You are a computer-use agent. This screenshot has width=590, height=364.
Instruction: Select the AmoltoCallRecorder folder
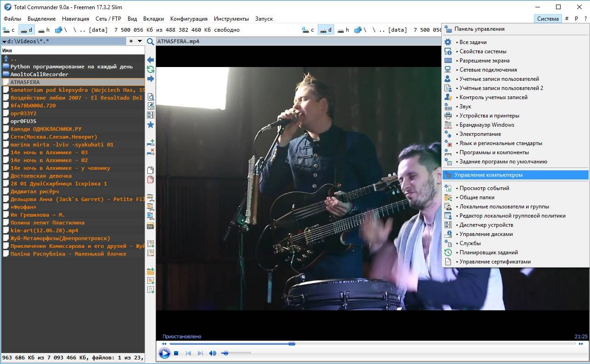73,74
